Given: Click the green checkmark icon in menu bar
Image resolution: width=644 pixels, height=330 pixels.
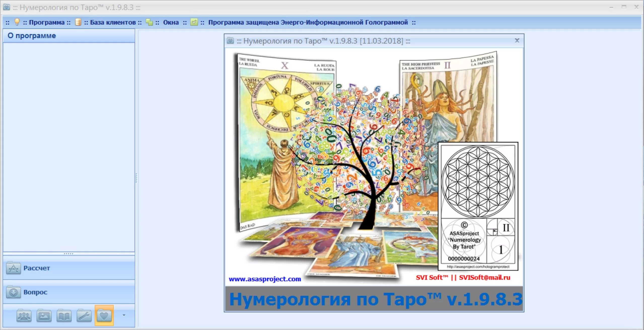Looking at the screenshot, I should [194, 22].
